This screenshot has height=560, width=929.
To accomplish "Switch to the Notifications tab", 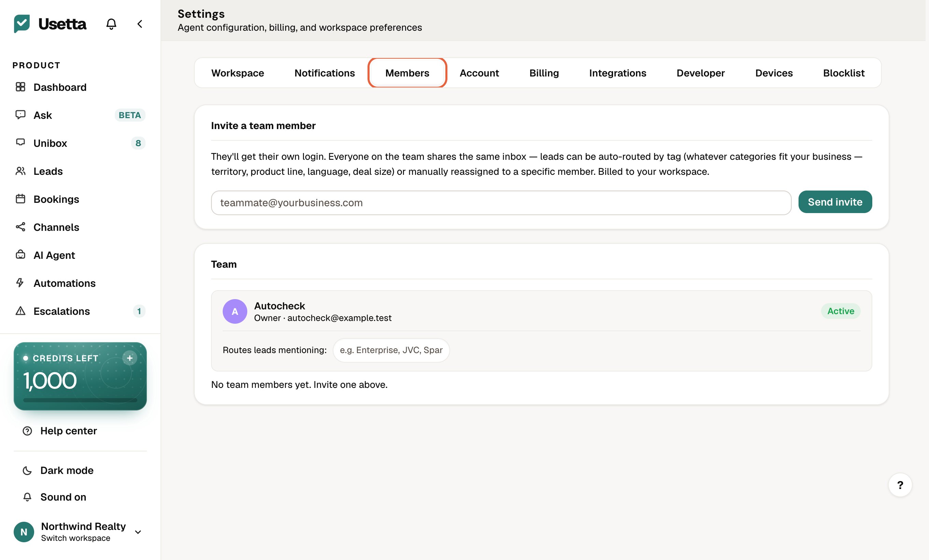I will (324, 73).
